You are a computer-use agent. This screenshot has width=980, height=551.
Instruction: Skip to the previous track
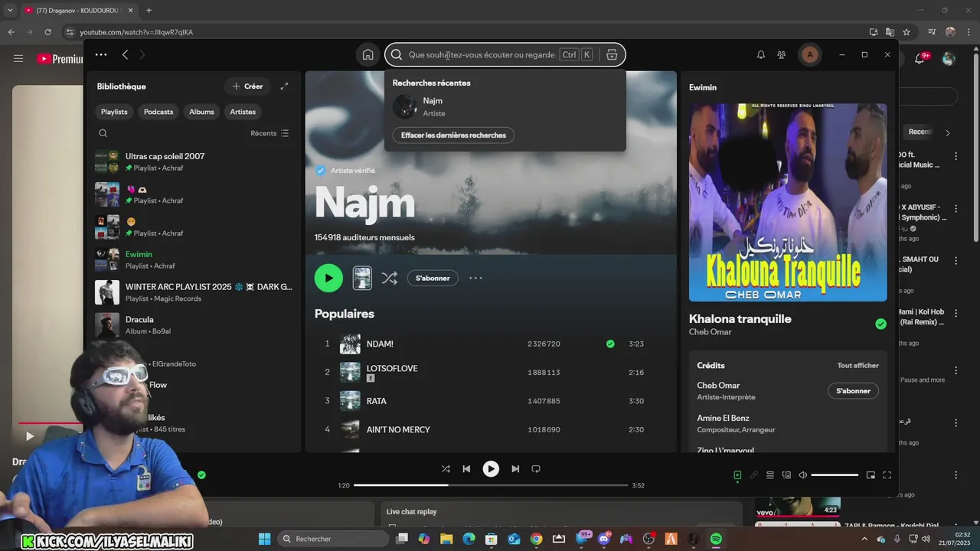466,468
